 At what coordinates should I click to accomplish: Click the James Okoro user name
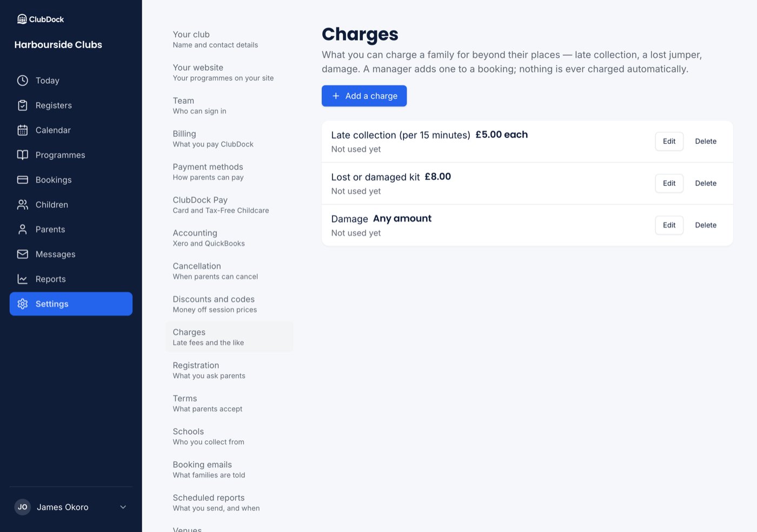63,507
